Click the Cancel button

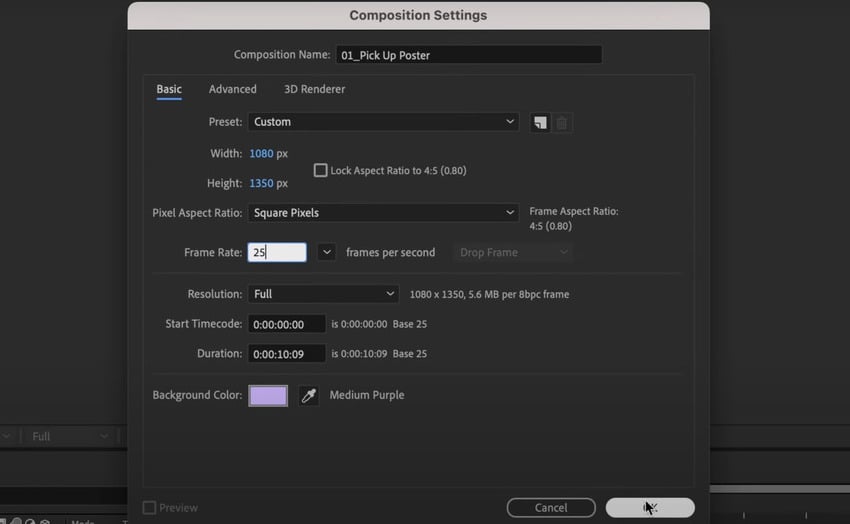(551, 508)
